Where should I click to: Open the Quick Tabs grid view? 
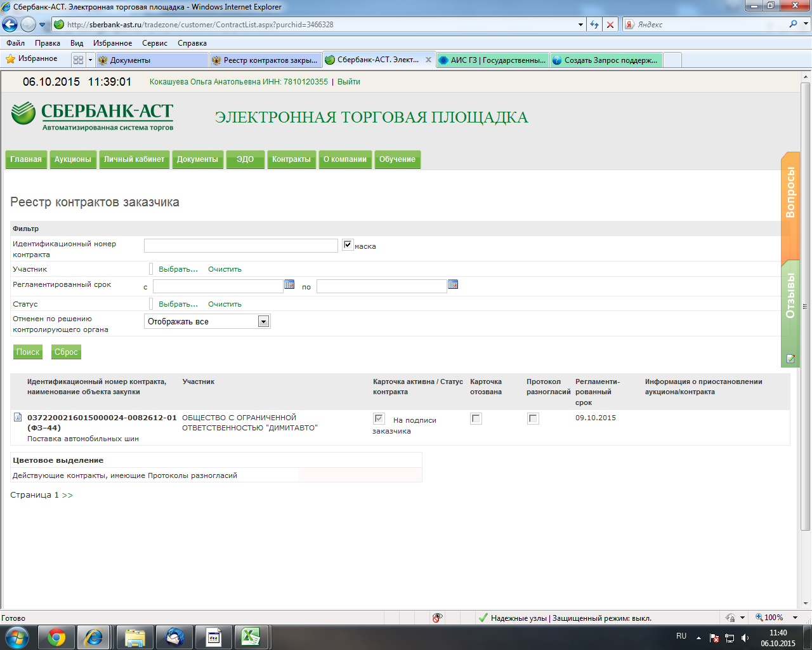point(78,60)
